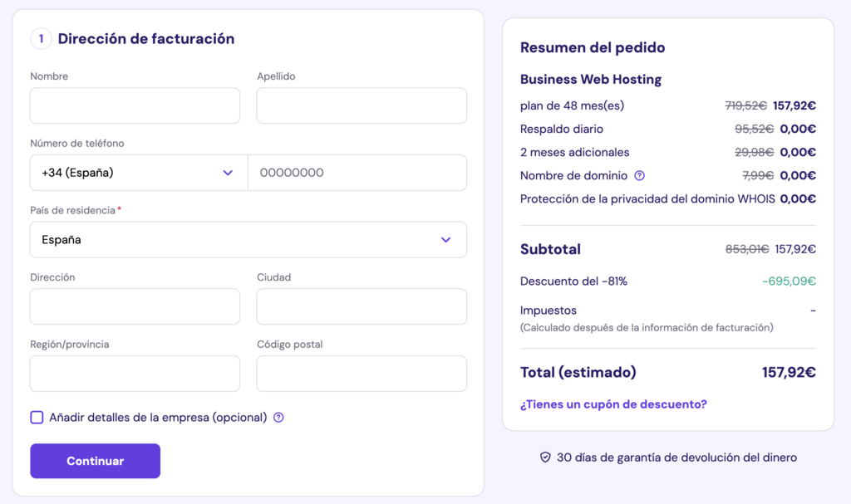Click the Código postal input field

(361, 373)
